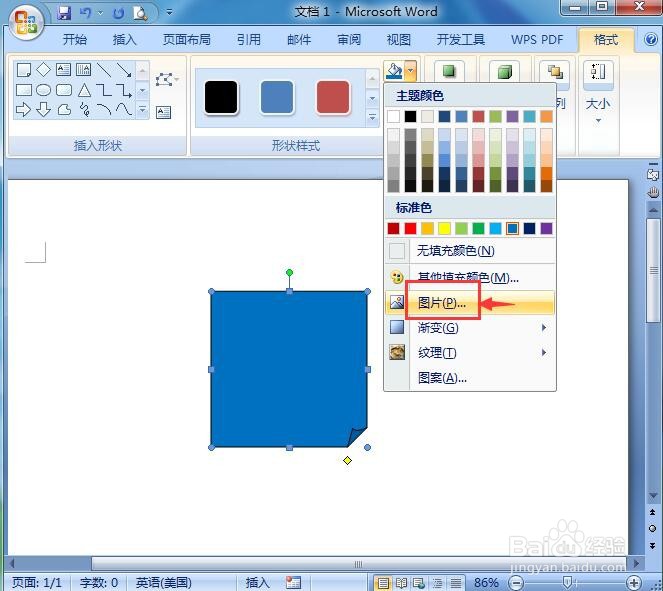
Task: Open More Fill Colors dialog
Action: 469,277
